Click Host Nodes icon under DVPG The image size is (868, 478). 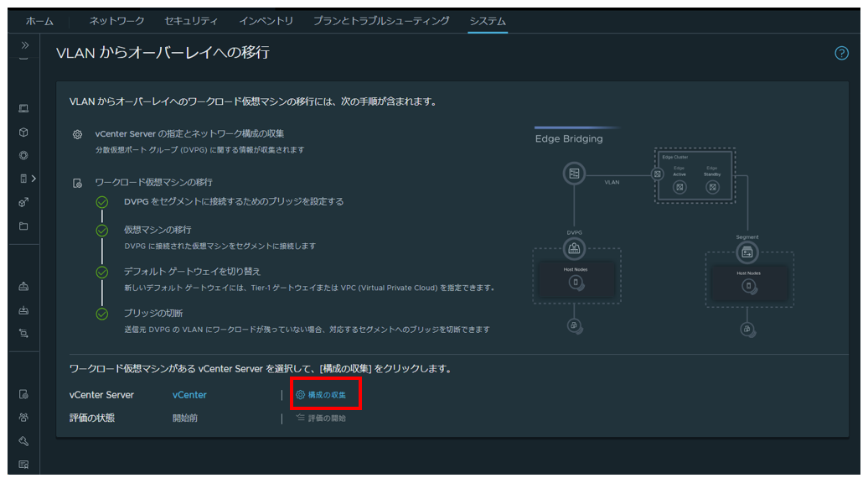pyautogui.click(x=576, y=283)
